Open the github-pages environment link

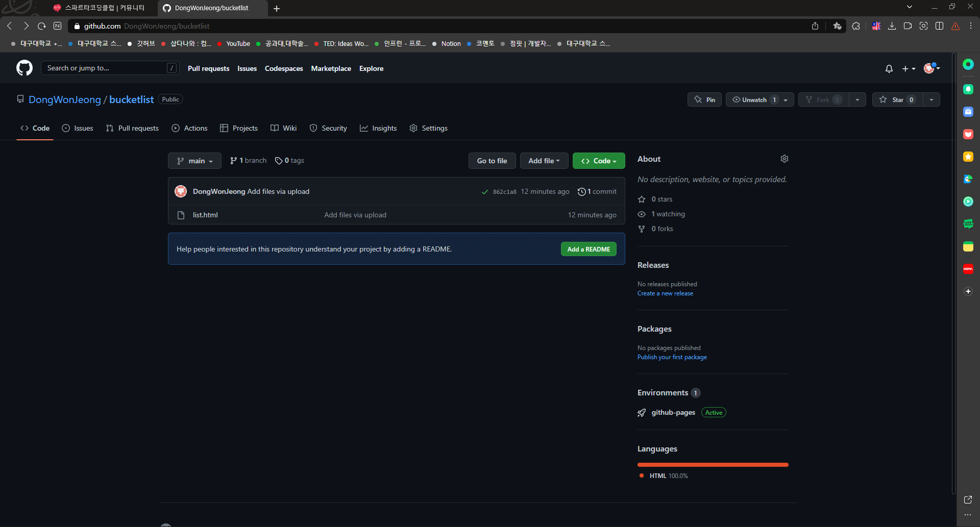coord(673,412)
